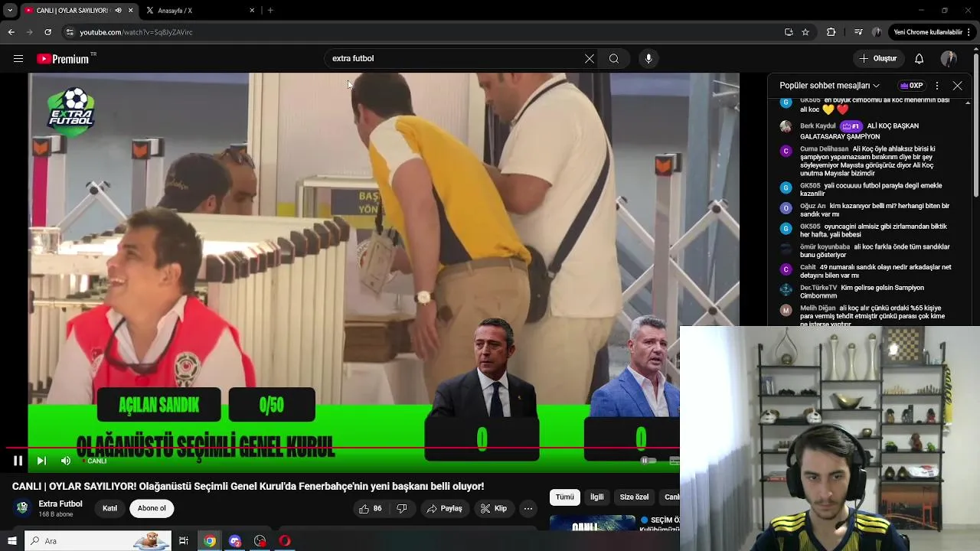Jump to live with CANLI indicator
Viewport: 980px width, 551px height.
(x=94, y=461)
